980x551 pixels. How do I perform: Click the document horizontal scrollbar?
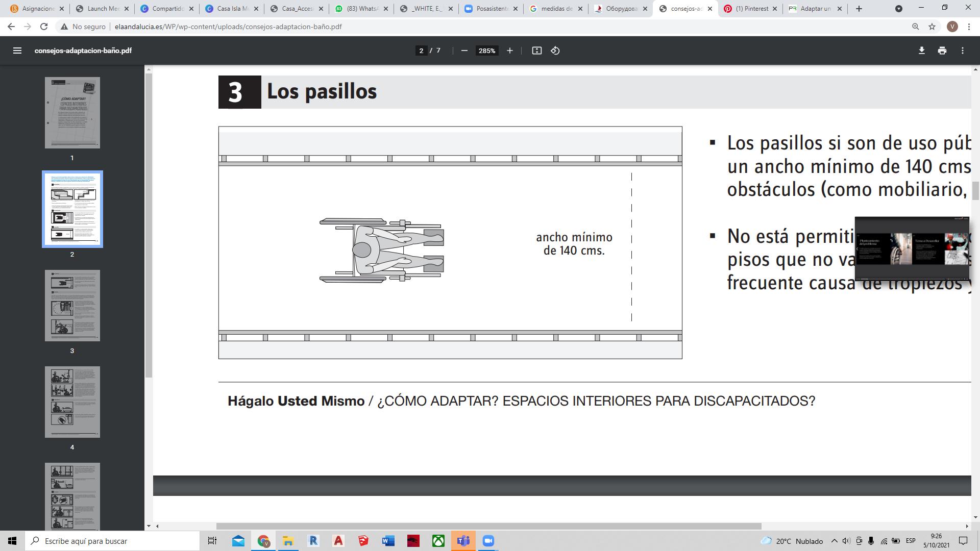click(488, 526)
